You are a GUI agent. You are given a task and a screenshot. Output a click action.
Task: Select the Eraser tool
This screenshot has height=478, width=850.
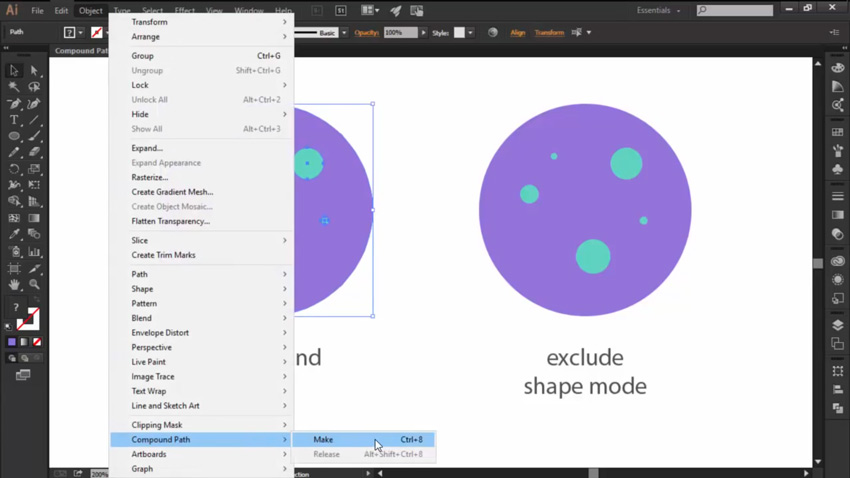[34, 152]
